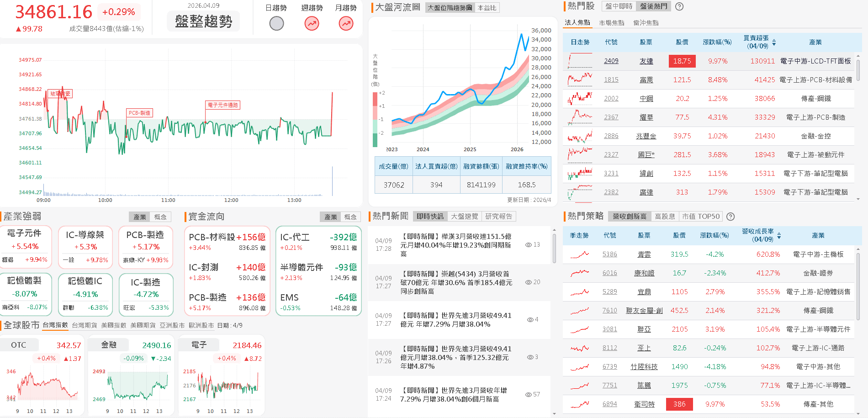Open 友達 daily mini trend chart
The height and width of the screenshot is (418, 868).
(580, 61)
